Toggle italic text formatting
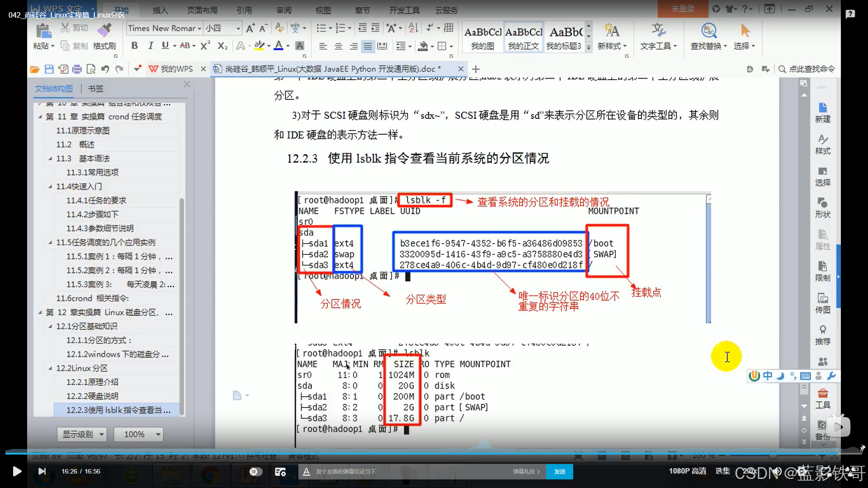The image size is (868, 488). tap(151, 46)
